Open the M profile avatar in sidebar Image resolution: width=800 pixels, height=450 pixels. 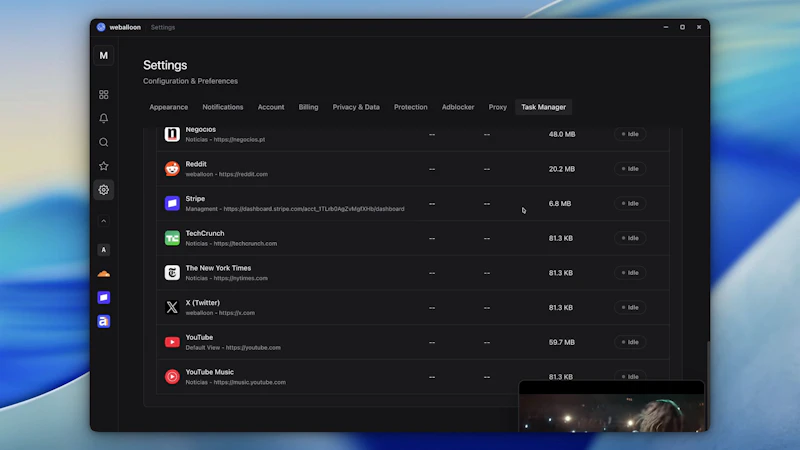[x=104, y=56]
